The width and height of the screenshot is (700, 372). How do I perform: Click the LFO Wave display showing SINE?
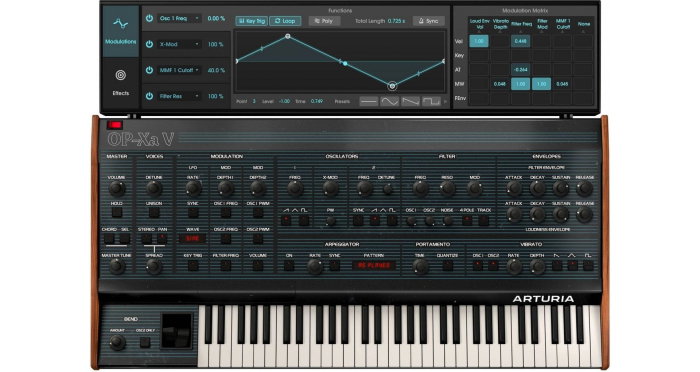click(192, 238)
